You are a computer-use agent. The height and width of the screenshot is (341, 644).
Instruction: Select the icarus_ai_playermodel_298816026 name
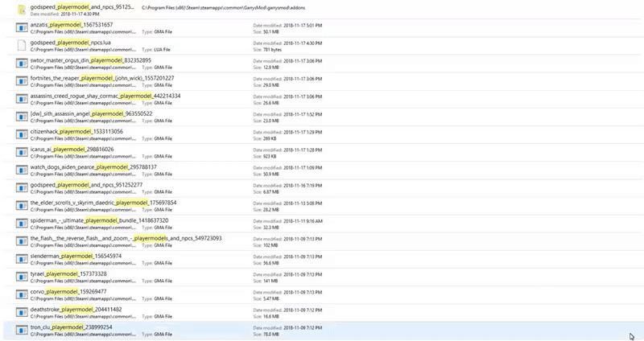[x=72, y=149]
